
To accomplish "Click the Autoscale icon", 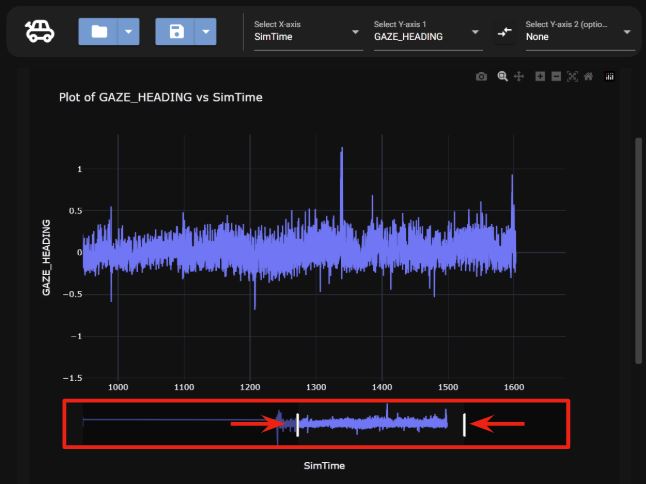I will [572, 76].
